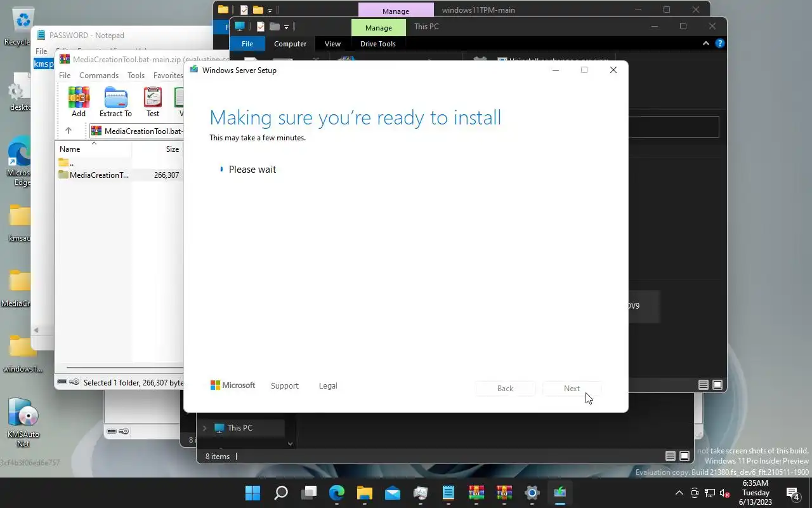Click the Test icon in WinRAR toolbar
Screen dimensions: 812x508
[153, 102]
